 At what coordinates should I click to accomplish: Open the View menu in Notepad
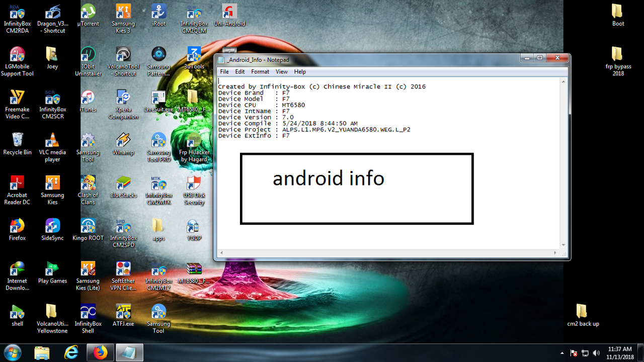pyautogui.click(x=282, y=72)
